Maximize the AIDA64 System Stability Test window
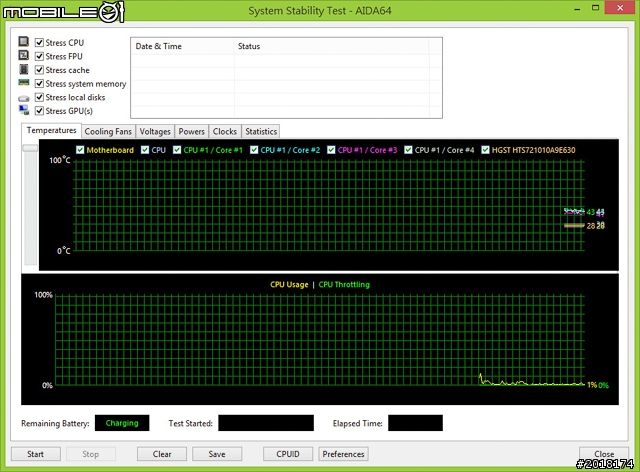640x472 pixels. point(596,8)
